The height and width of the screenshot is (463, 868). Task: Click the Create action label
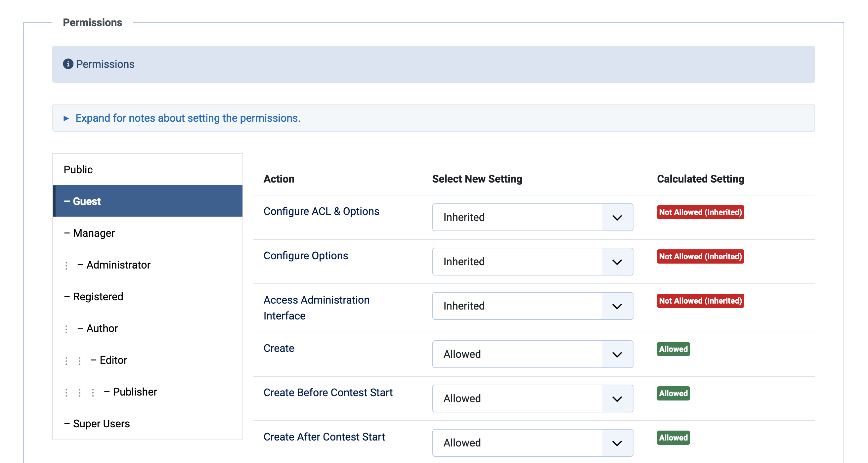tap(279, 348)
